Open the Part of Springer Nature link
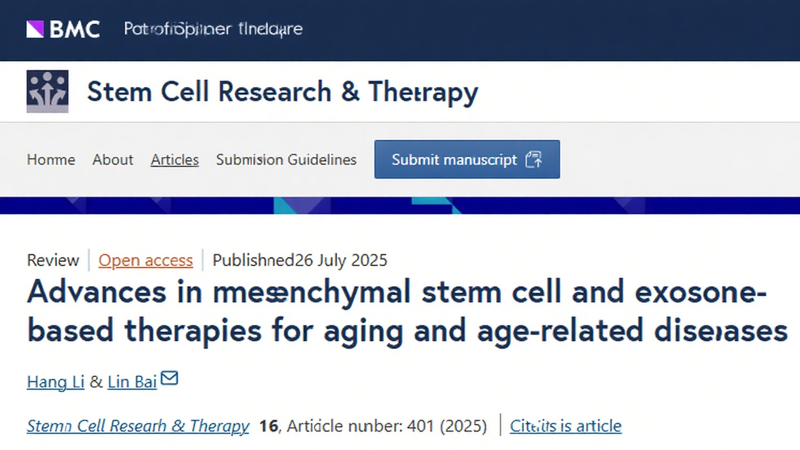The image size is (800, 450). (x=212, y=29)
